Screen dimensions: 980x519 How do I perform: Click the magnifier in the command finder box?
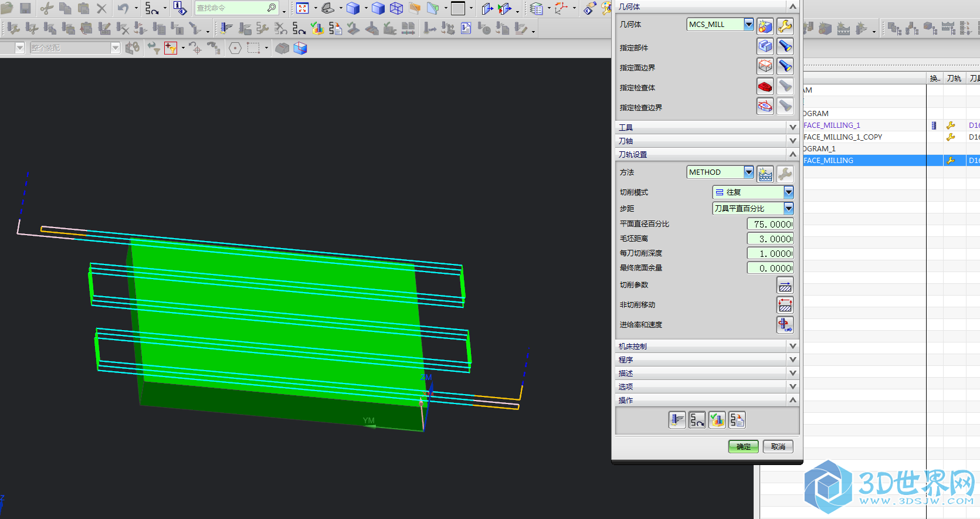(x=272, y=8)
